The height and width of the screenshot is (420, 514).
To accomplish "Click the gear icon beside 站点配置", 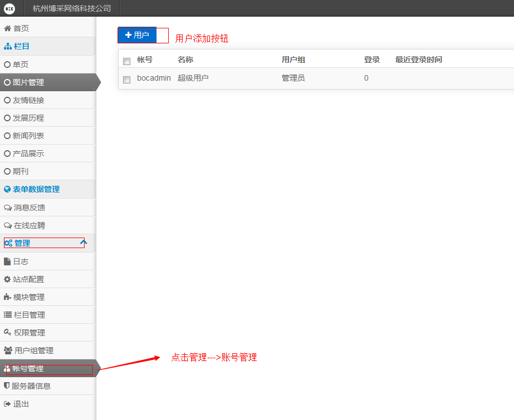I will [x=7, y=279].
